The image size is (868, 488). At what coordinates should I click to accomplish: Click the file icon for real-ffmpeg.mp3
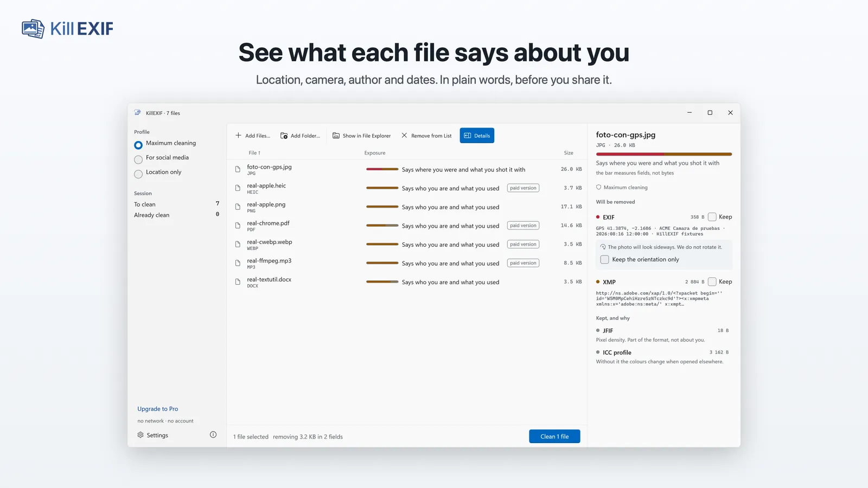238,263
